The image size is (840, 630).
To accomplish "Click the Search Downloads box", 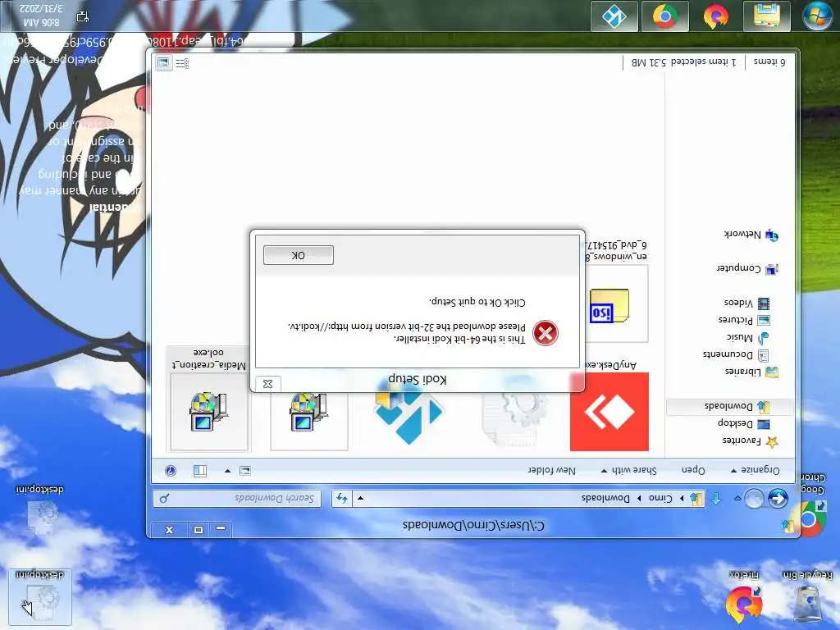I will click(237, 498).
